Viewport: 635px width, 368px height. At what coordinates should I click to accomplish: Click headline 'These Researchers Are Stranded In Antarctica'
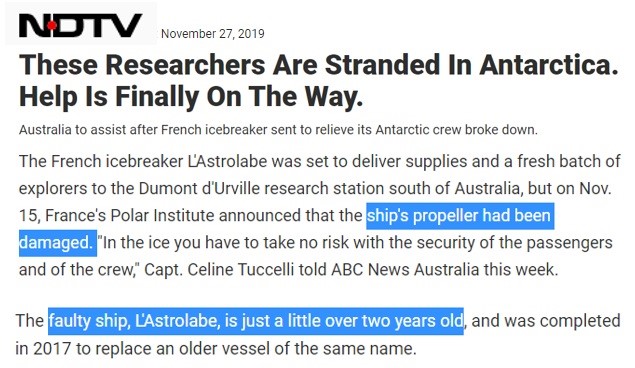click(x=318, y=65)
